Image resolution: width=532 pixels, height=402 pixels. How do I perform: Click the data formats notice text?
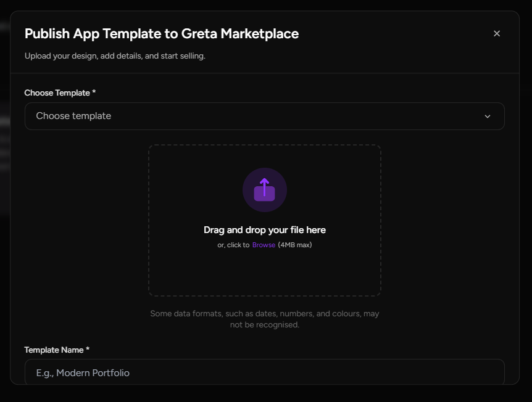coord(265,319)
